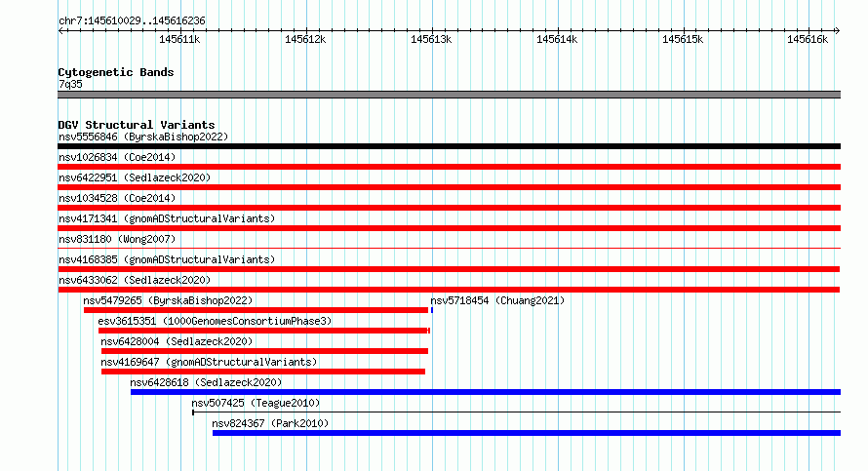This screenshot has width=868, height=471.
Task: Click the small blue nsv5718454 marker
Action: (x=432, y=310)
